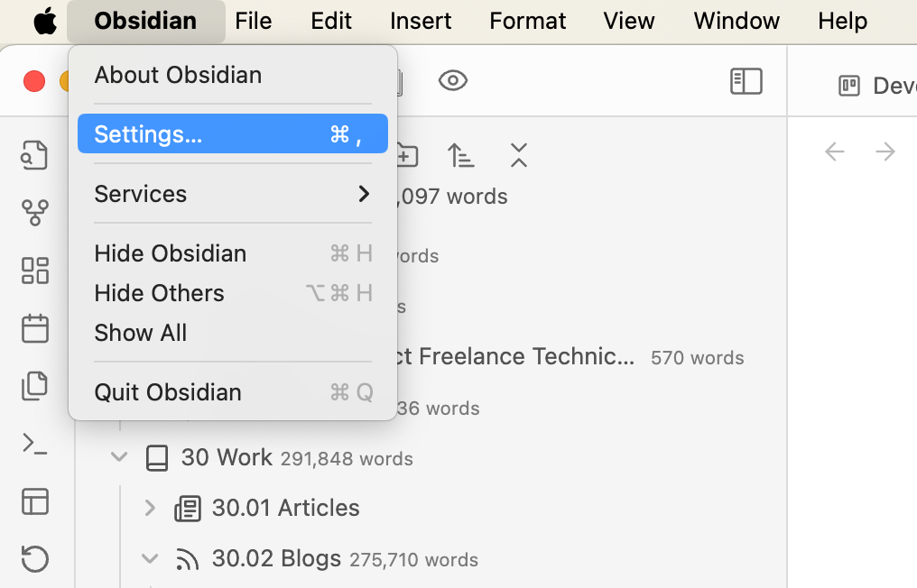The height and width of the screenshot is (588, 917).
Task: Toggle the sidebar panel icon
Action: click(x=746, y=81)
